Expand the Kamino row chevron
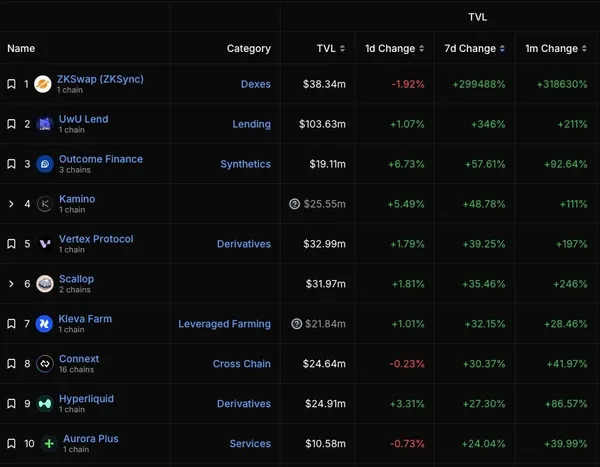 (x=11, y=204)
